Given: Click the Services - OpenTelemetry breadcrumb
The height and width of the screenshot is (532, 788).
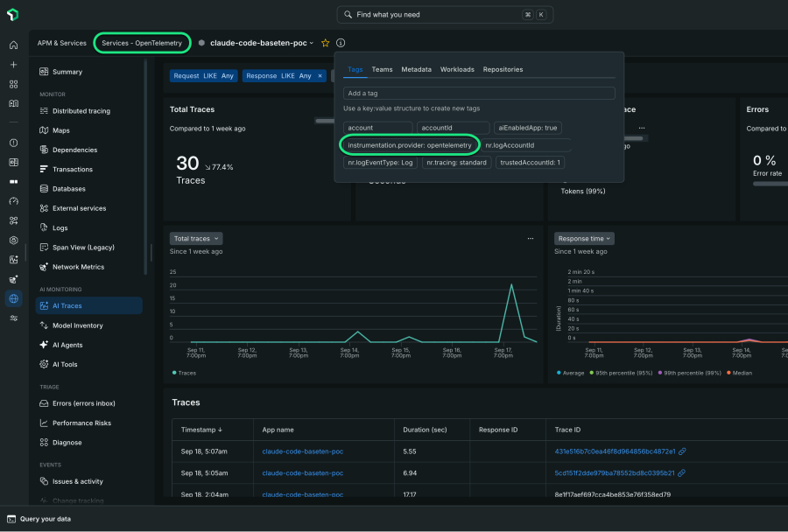Looking at the screenshot, I should click(x=142, y=43).
